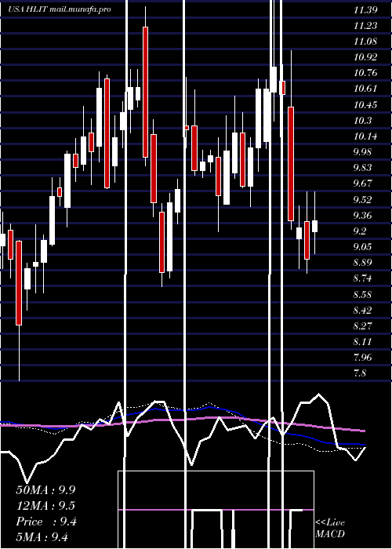The width and height of the screenshot is (392, 549).
Task: Click the 'MACD' label
Action: (330, 534)
